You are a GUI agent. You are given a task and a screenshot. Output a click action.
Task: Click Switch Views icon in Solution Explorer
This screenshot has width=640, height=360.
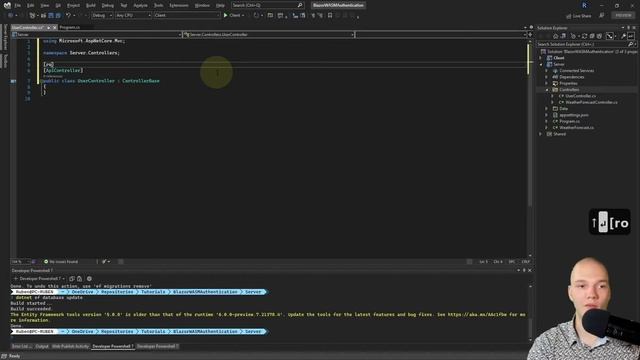click(x=563, y=36)
